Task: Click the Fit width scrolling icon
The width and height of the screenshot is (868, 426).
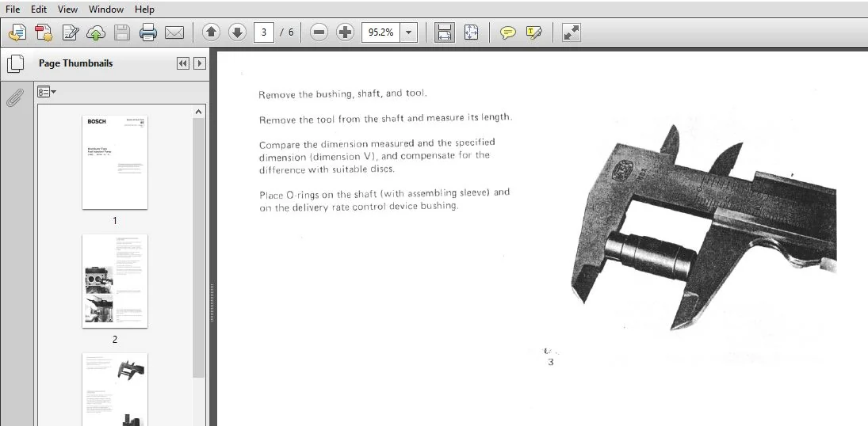Action: 445,32
